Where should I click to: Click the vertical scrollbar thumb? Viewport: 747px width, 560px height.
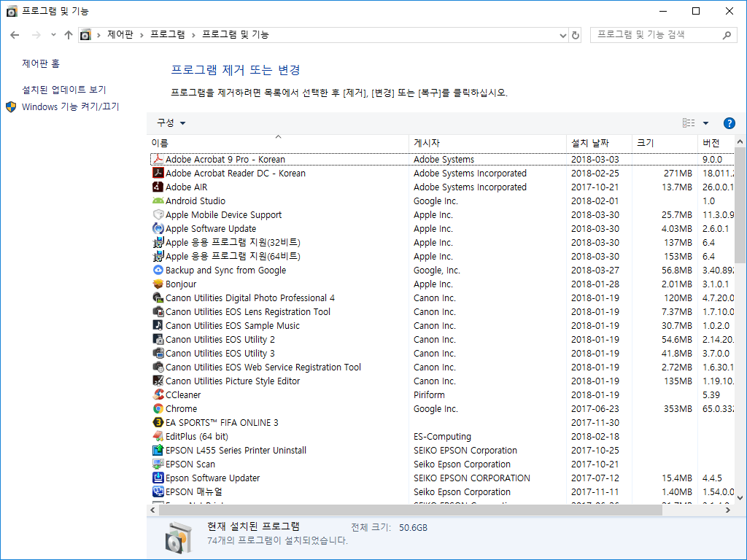tap(740, 205)
